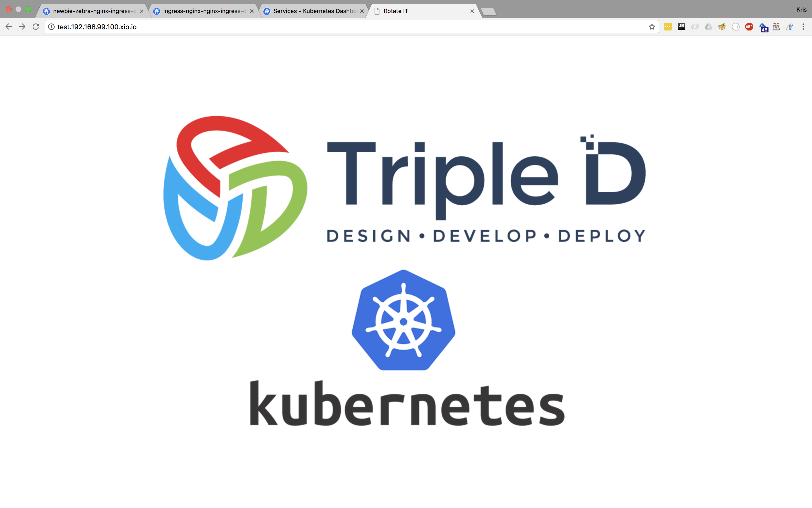View site information icon in address bar
The image size is (812, 508).
point(51,27)
